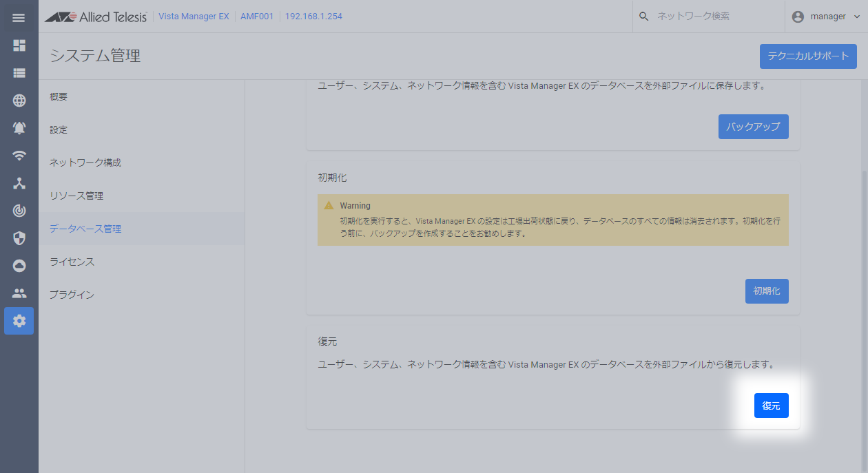Select 概要 in the side menu
This screenshot has height=473, width=868.
click(59, 97)
